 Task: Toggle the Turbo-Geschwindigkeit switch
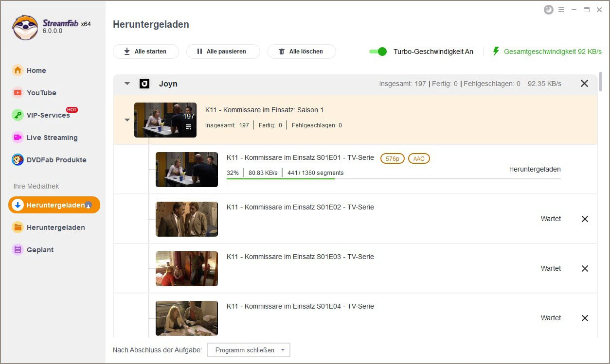pyautogui.click(x=378, y=52)
